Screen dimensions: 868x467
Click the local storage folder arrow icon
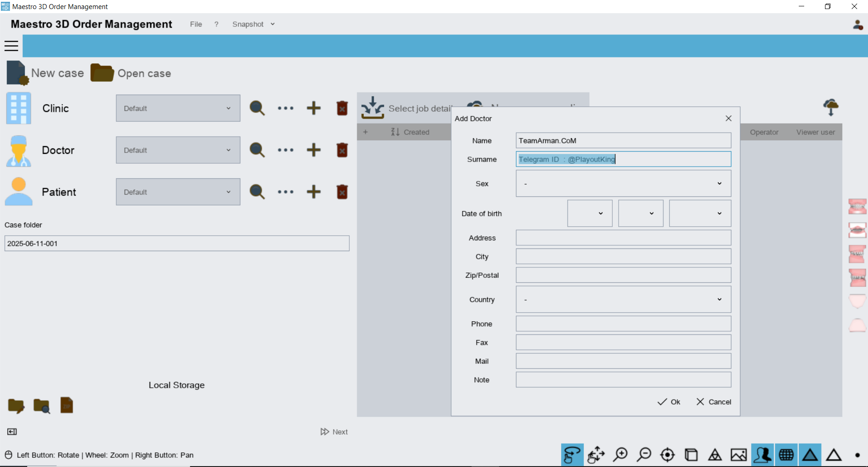[16, 406]
